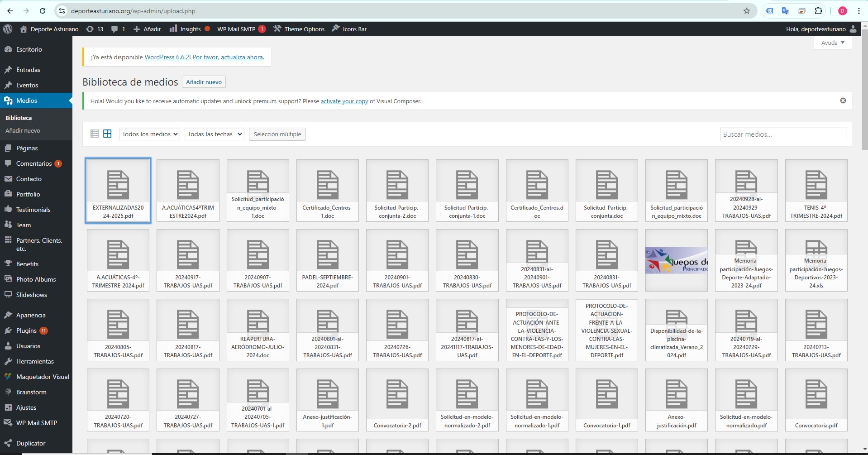Dismiss the Visual Composer notice
The image size is (868, 455).
[843, 101]
